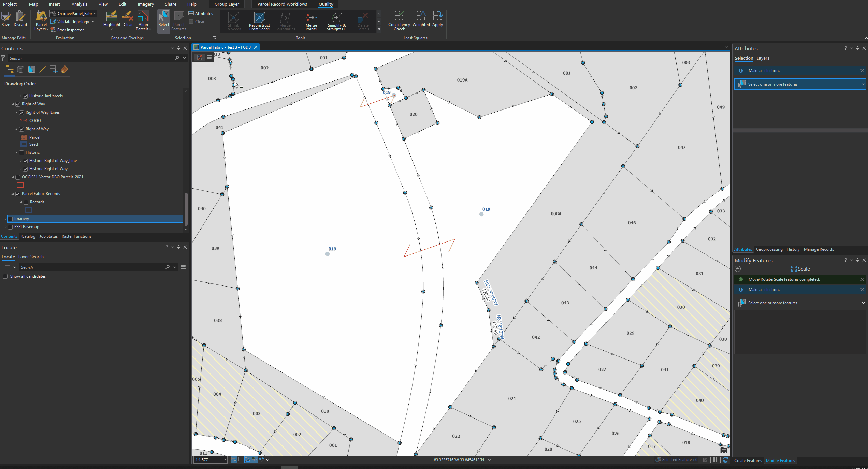Open the OconeeParcel_Fabr fabric dropdown
This screenshot has height=469, width=868.
(x=95, y=13)
